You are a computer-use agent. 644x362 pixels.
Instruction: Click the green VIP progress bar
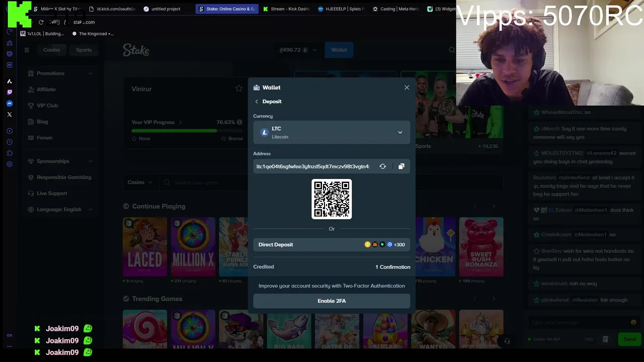[174, 131]
